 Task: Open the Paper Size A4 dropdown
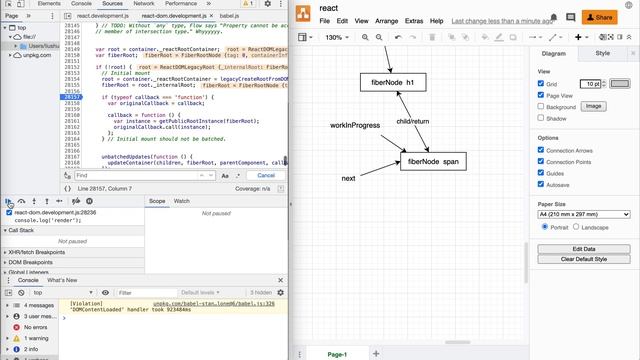[x=584, y=214]
